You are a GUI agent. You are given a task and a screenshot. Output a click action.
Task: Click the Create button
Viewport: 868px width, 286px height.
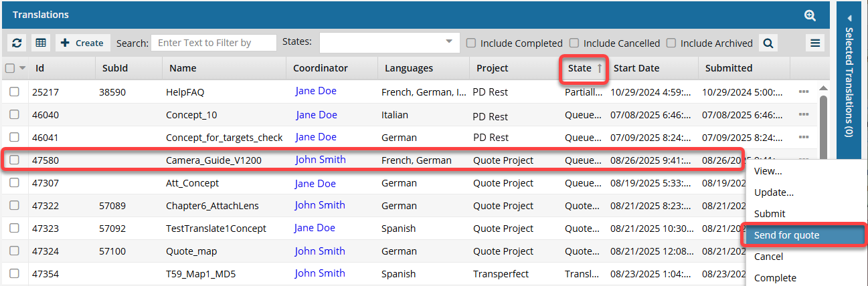[x=83, y=43]
